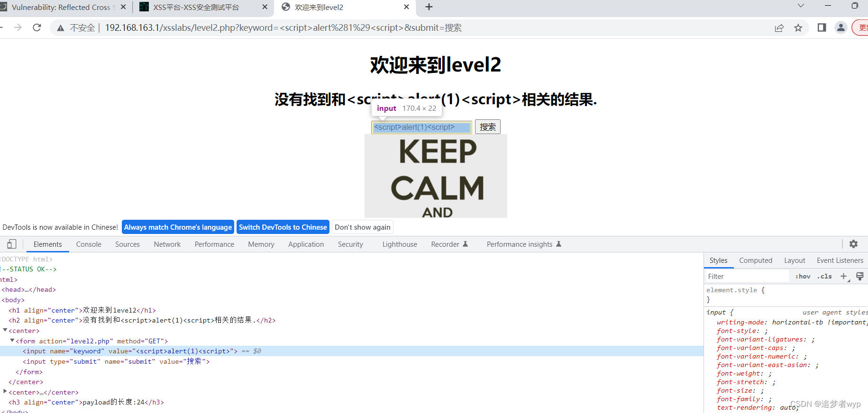Close the XSS平台 tab

(x=265, y=7)
